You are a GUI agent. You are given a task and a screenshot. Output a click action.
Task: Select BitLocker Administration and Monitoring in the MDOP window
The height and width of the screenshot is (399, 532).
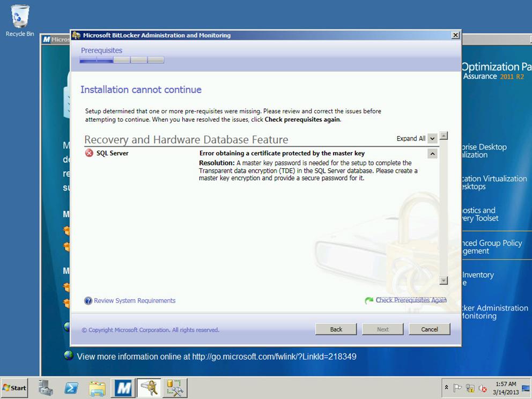(494, 312)
